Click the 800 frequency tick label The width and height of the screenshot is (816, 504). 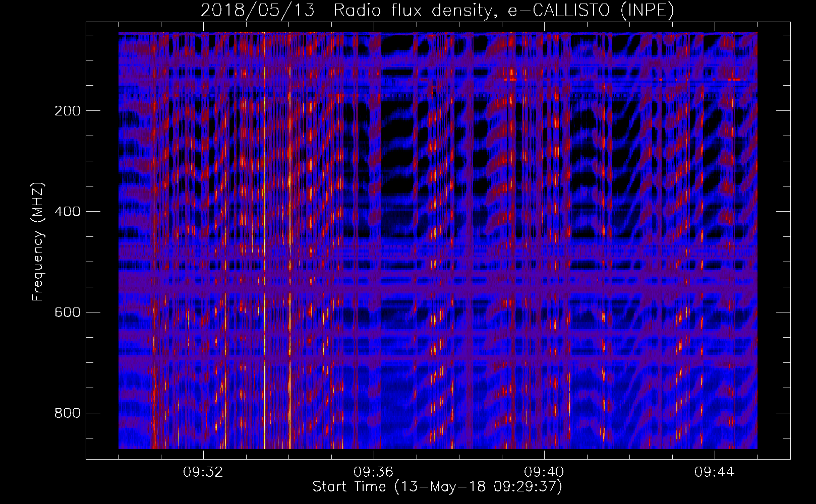pos(67,413)
